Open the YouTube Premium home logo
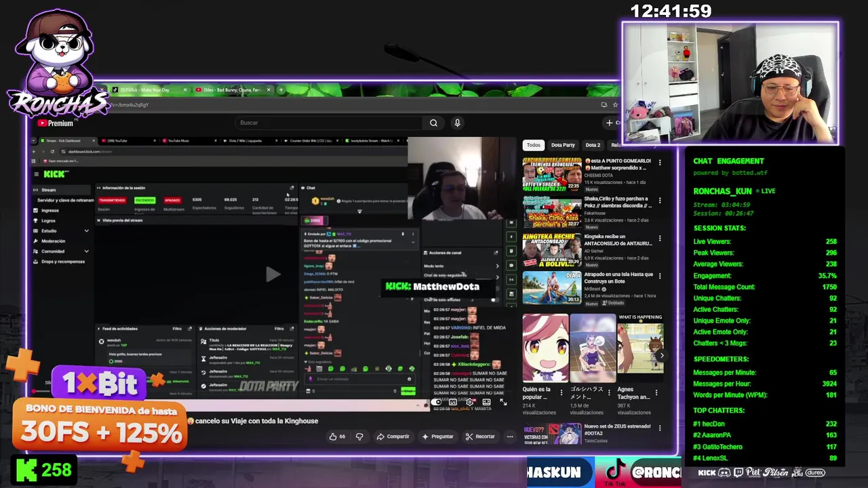The height and width of the screenshot is (488, 868). (x=55, y=123)
